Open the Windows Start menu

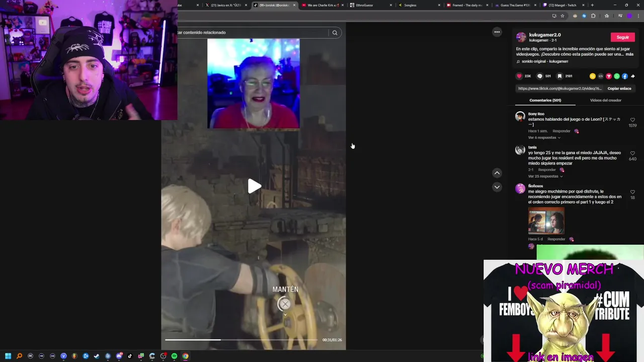pyautogui.click(x=8, y=356)
